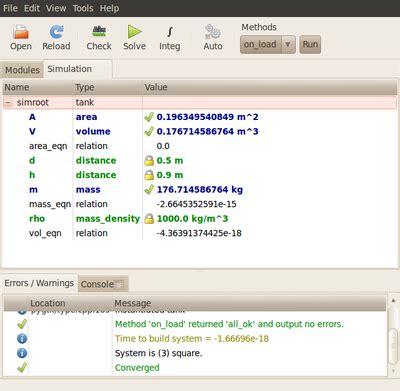Open the File menu

(x=10, y=8)
